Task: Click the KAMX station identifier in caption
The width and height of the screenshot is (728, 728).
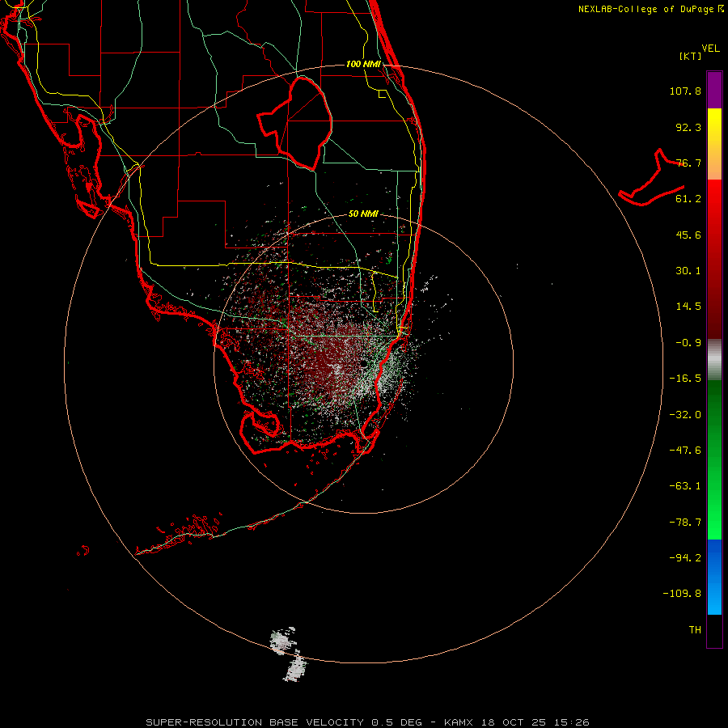Action: click(x=459, y=722)
